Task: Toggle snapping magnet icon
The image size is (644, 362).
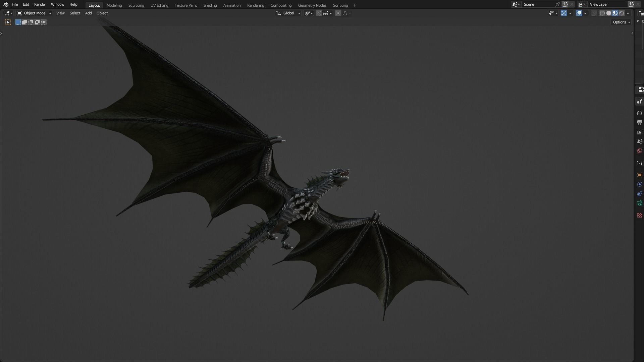Action: click(319, 13)
